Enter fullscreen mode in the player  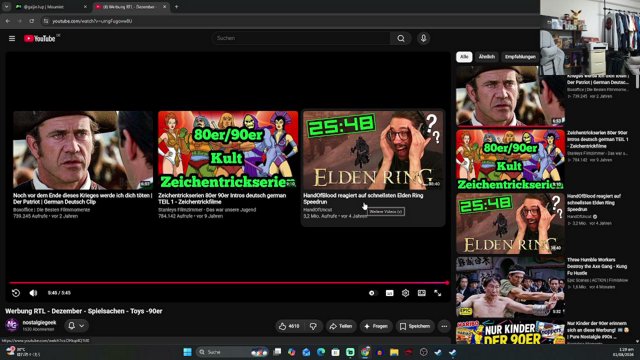pos(438,293)
